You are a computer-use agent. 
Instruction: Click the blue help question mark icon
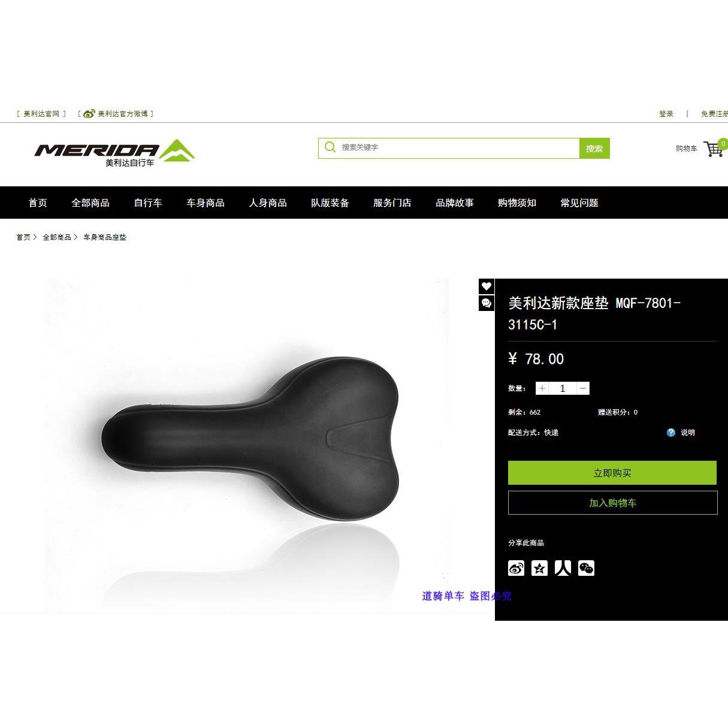[x=671, y=433]
